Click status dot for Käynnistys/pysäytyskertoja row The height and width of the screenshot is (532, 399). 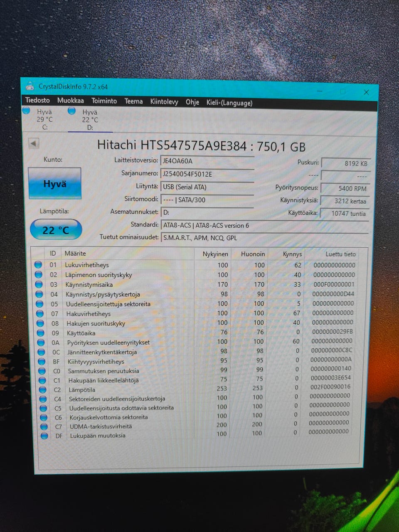[x=39, y=294]
